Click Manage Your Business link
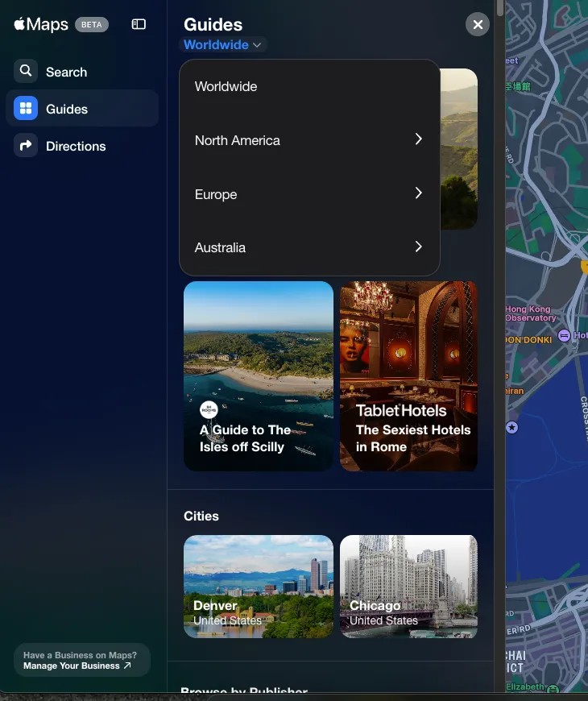Viewport: 588px width, 701px height. [x=77, y=666]
